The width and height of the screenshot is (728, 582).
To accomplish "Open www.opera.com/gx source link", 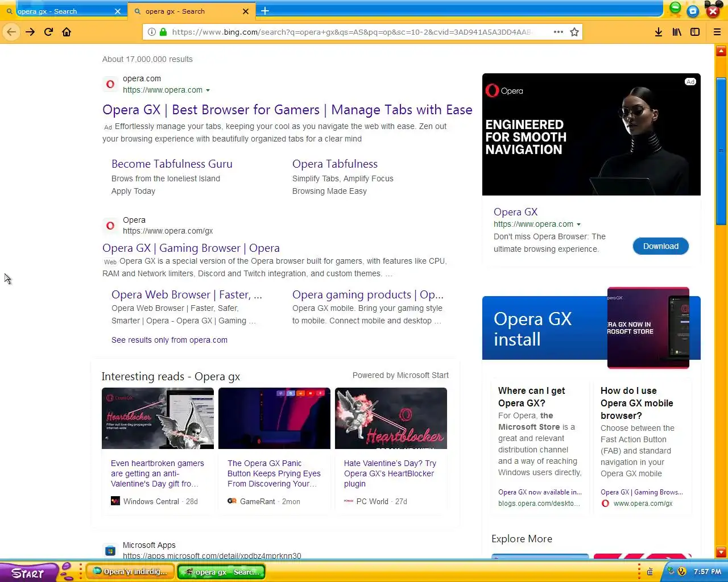I will (643, 504).
